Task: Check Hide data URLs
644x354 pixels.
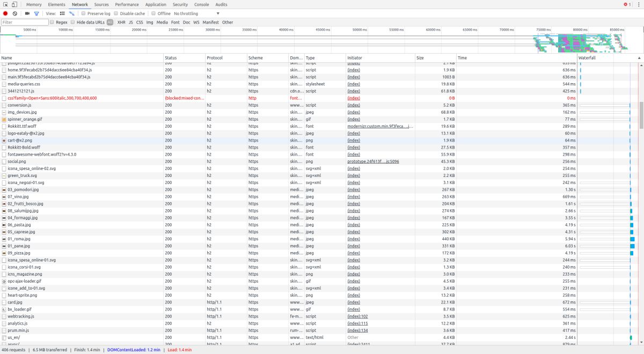Action: [x=74, y=23]
